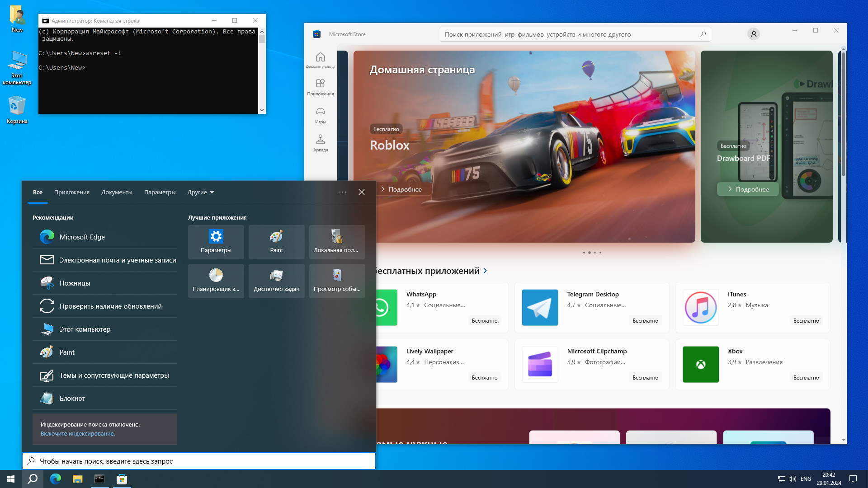Image resolution: width=868 pixels, height=488 pixels.
Task: Open the search panel three-dots options menu
Action: tap(342, 192)
